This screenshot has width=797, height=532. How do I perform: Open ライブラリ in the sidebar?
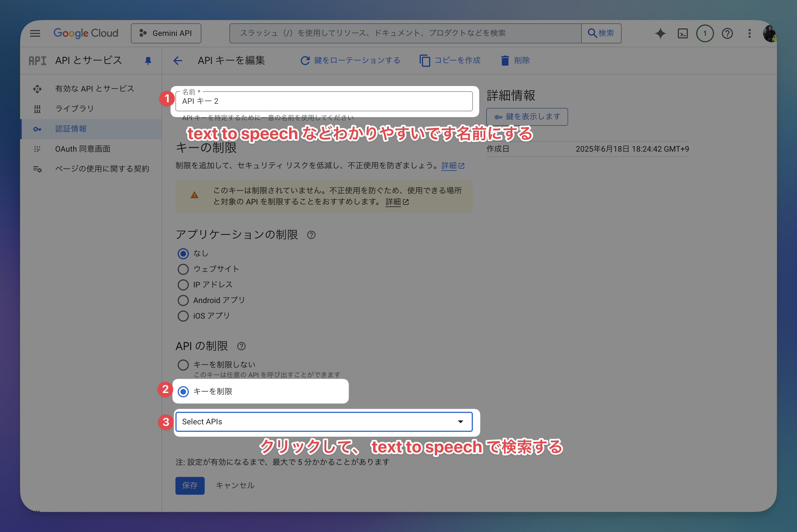74,109
